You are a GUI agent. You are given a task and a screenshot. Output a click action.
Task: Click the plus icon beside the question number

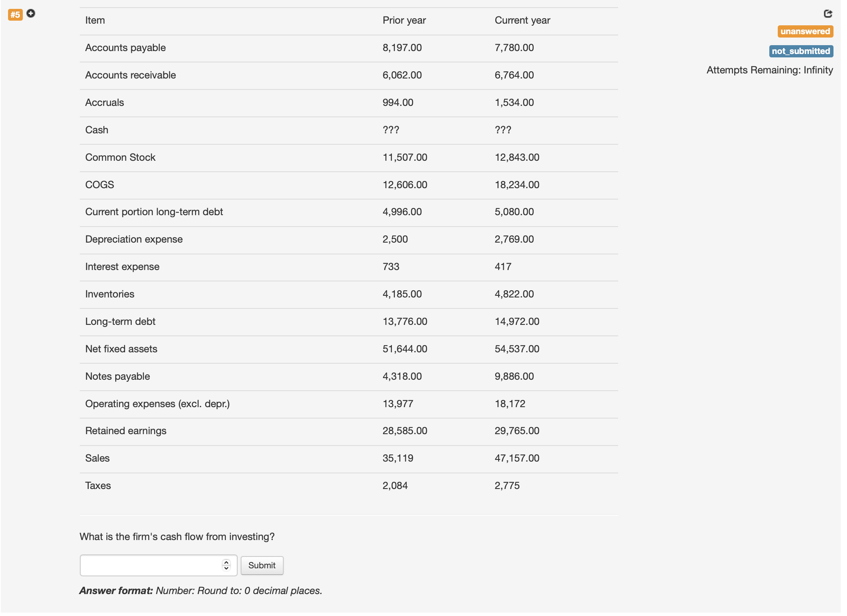(31, 14)
